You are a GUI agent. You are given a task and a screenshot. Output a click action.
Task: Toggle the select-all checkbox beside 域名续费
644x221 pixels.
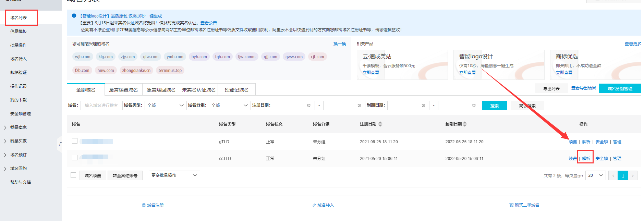click(73, 175)
